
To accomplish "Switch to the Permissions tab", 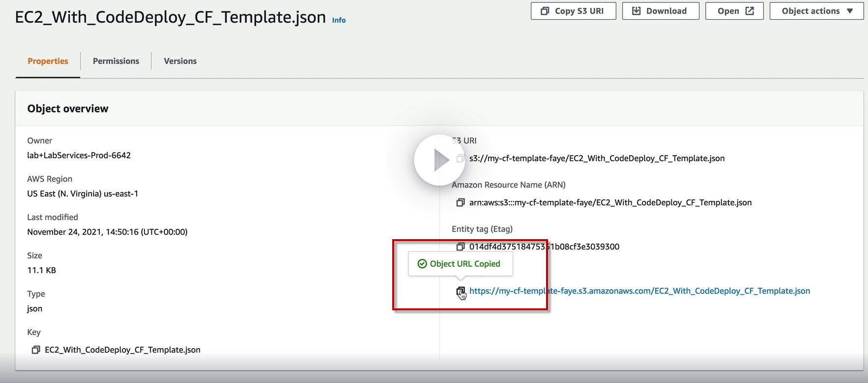I will pos(116,61).
